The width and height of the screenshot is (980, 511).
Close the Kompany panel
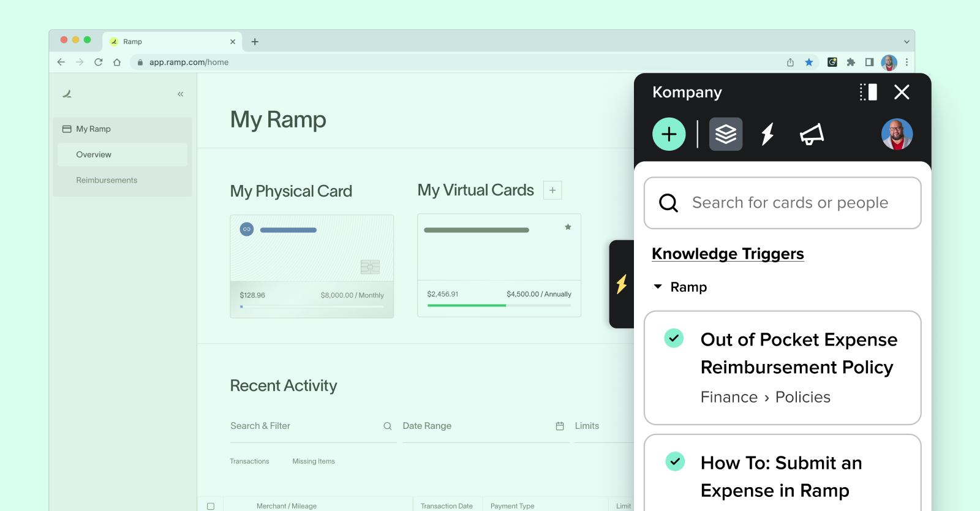902,92
